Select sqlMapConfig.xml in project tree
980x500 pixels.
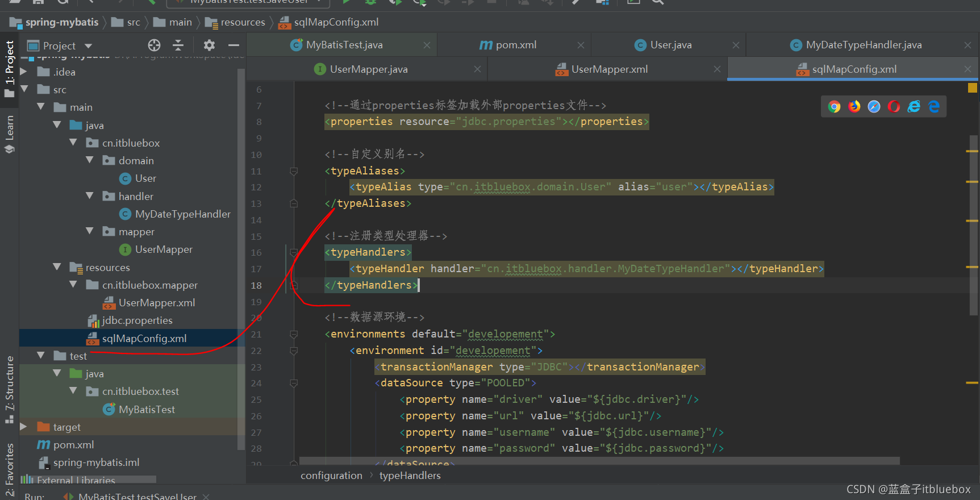[137, 339]
